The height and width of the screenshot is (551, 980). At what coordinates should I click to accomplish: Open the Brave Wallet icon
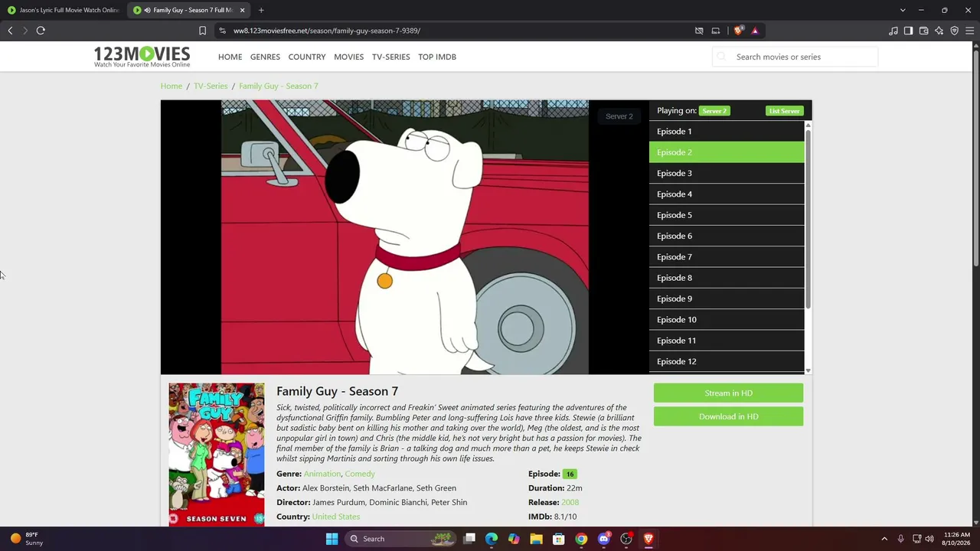pyautogui.click(x=924, y=31)
